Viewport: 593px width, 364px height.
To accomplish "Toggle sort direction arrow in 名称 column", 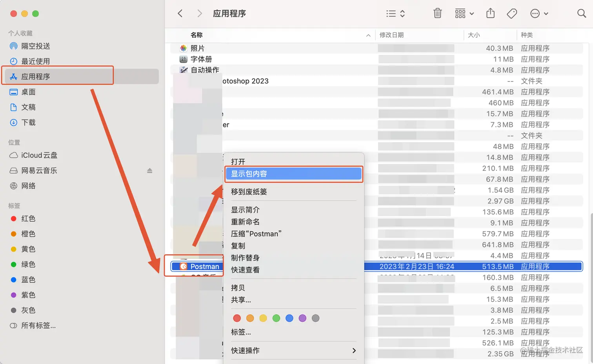I will coord(368,35).
